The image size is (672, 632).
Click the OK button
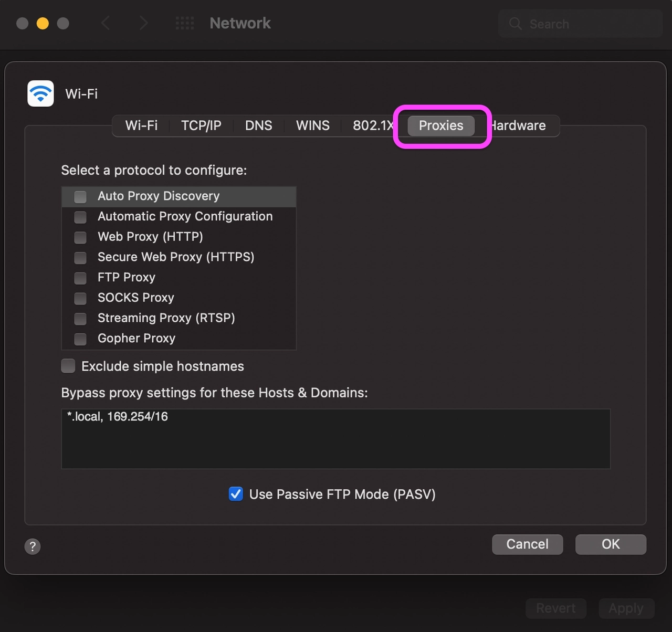coord(611,544)
